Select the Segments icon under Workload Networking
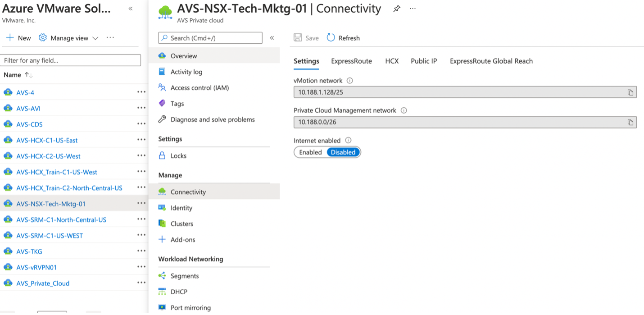 tap(162, 275)
